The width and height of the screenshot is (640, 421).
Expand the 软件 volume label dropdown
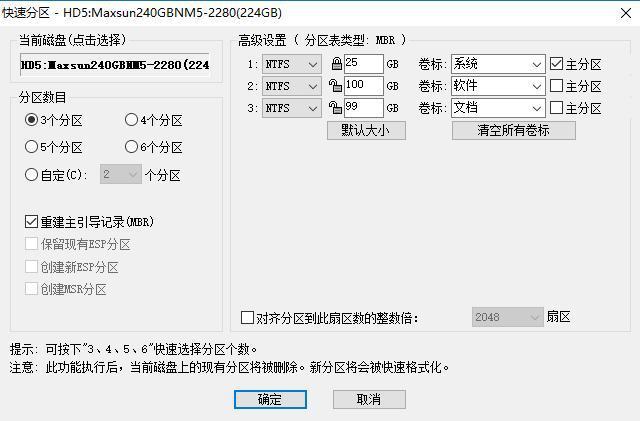point(537,86)
